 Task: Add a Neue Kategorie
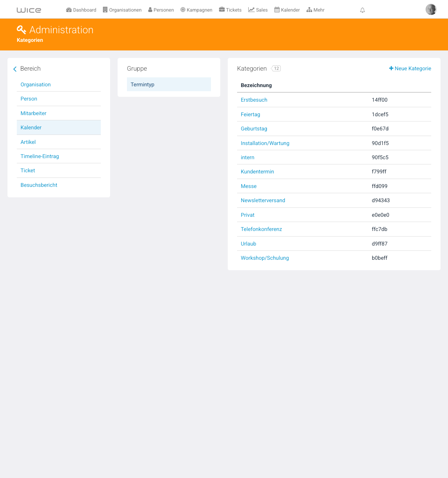[x=410, y=68]
